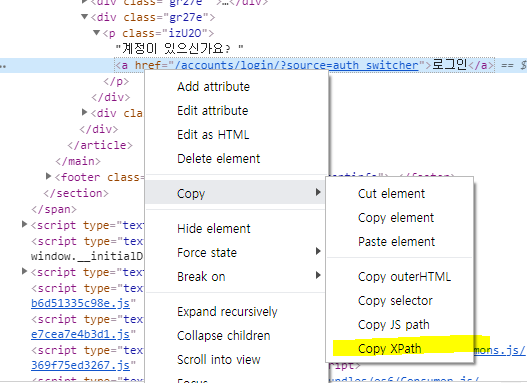This screenshot has width=527, height=383.
Task: Expand the div cla node below closing div
Action: tap(84, 112)
